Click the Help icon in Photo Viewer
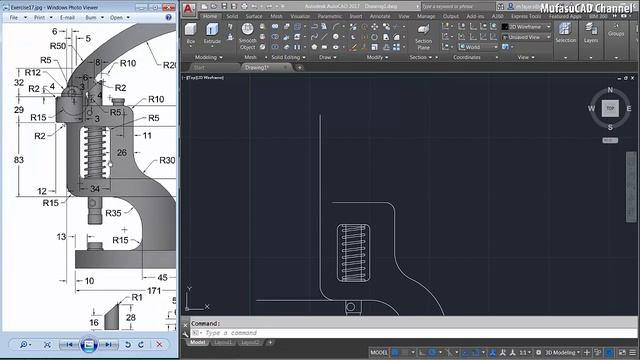Image resolution: width=640 pixels, height=360 pixels. pyautogui.click(x=169, y=18)
